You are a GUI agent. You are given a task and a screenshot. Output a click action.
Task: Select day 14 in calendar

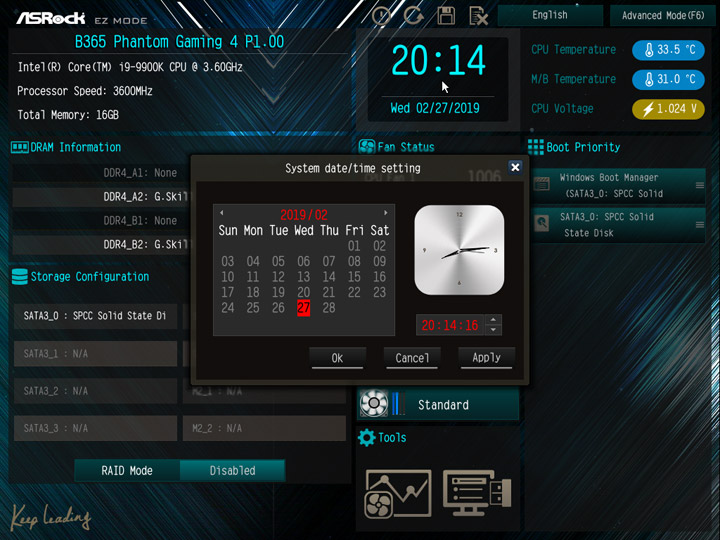click(x=328, y=276)
